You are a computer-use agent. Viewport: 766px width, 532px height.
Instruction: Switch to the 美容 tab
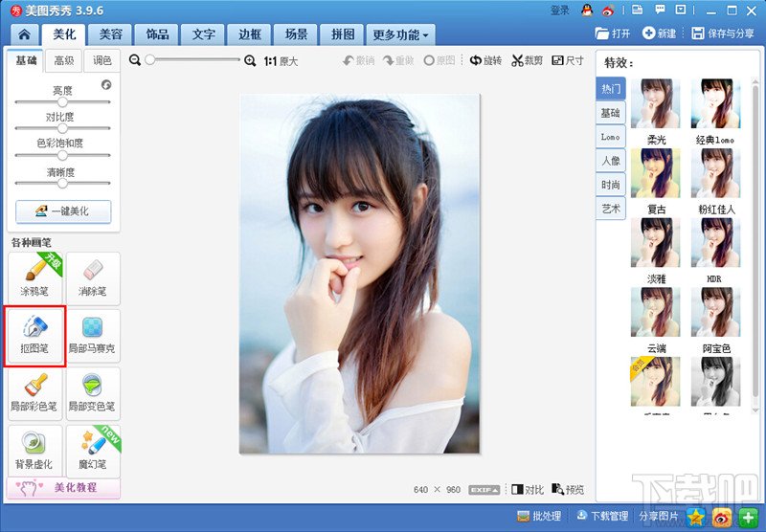(x=110, y=34)
